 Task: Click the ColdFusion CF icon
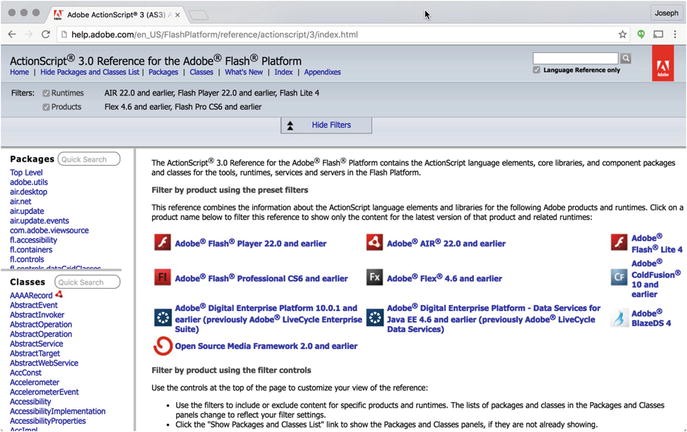tap(619, 277)
